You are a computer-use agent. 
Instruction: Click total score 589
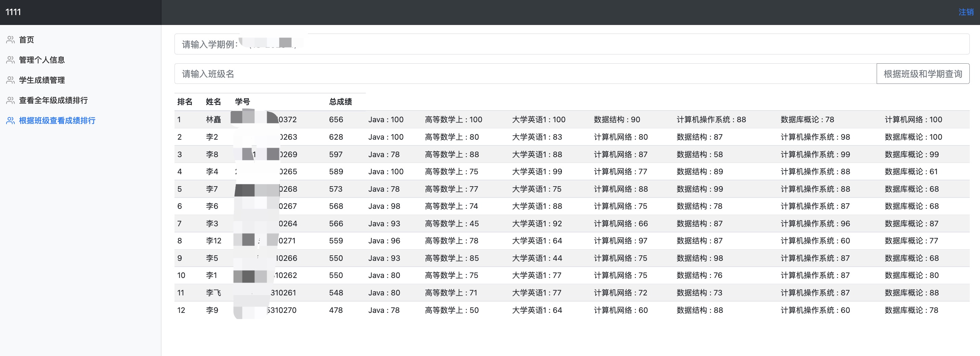pos(336,172)
